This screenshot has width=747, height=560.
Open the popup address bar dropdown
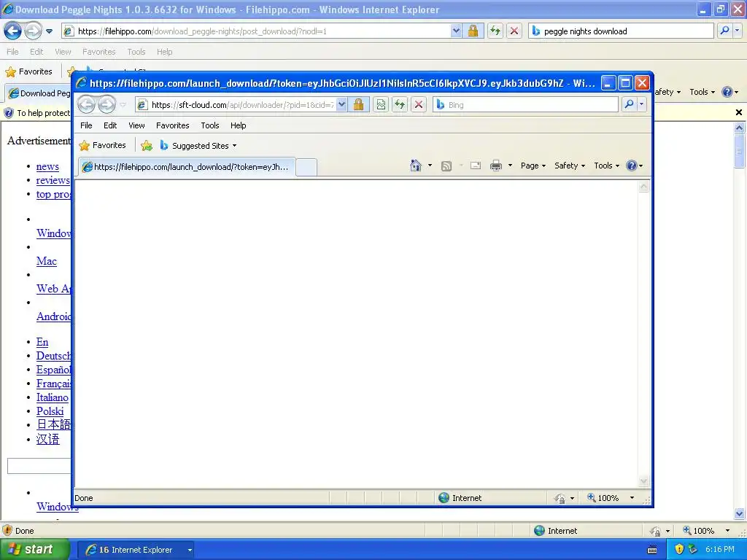341,104
